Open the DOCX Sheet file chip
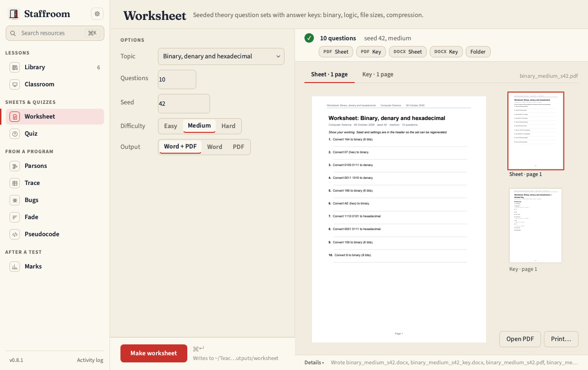The height and width of the screenshot is (370, 588). pyautogui.click(x=408, y=52)
